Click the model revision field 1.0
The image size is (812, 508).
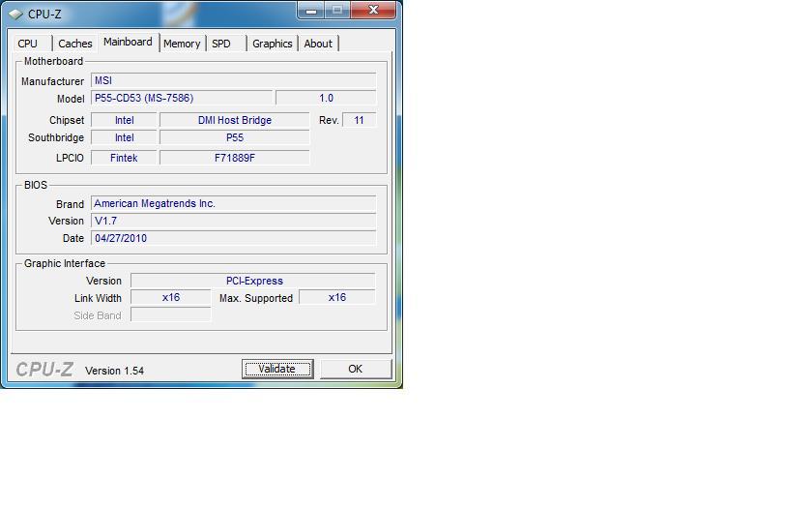(327, 98)
